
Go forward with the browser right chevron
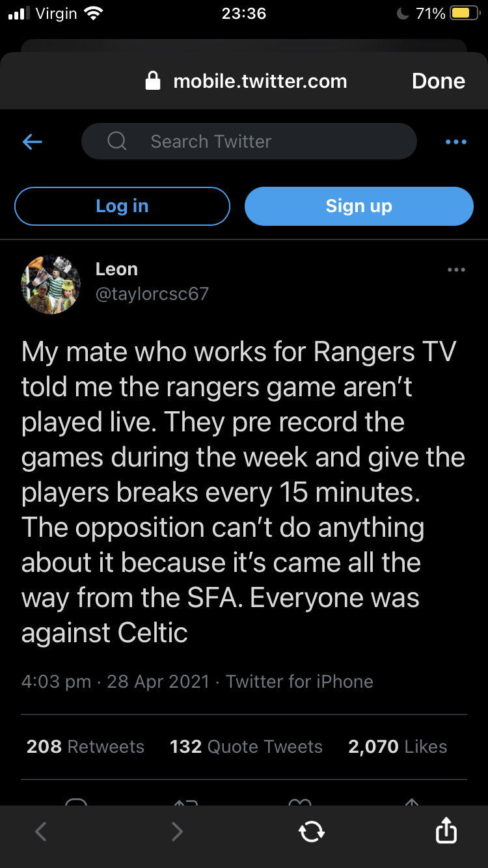(x=177, y=832)
